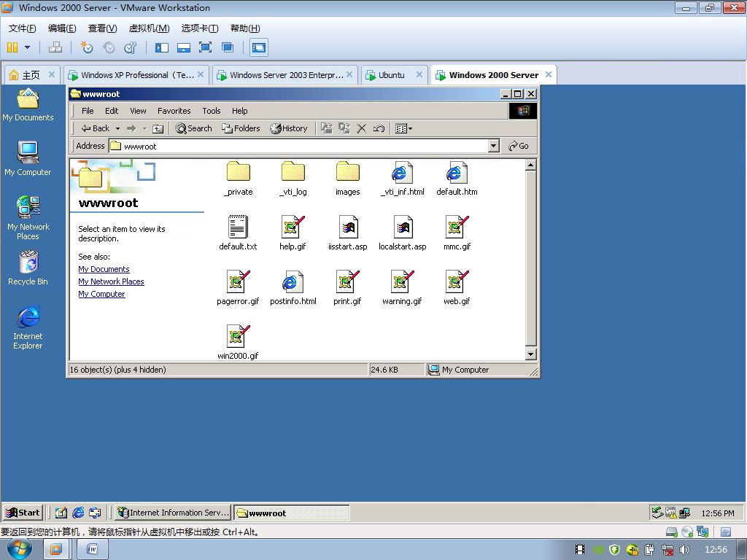
Task: Click the Folders toolbar button
Action: pyautogui.click(x=241, y=128)
